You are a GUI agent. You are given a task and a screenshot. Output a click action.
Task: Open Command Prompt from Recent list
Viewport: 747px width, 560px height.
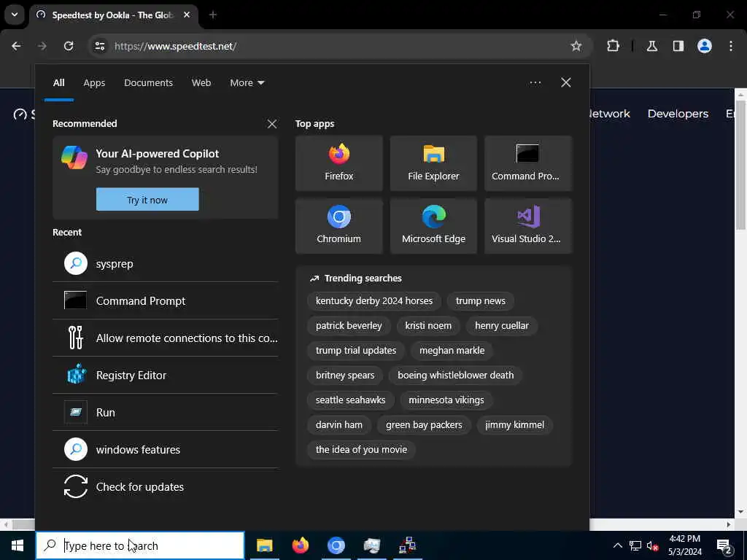pyautogui.click(x=166, y=301)
